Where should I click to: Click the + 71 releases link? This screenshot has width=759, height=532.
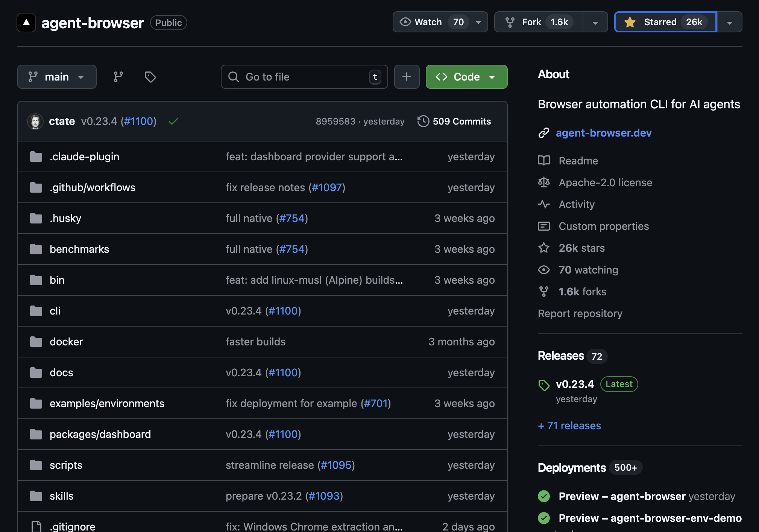pyautogui.click(x=569, y=426)
